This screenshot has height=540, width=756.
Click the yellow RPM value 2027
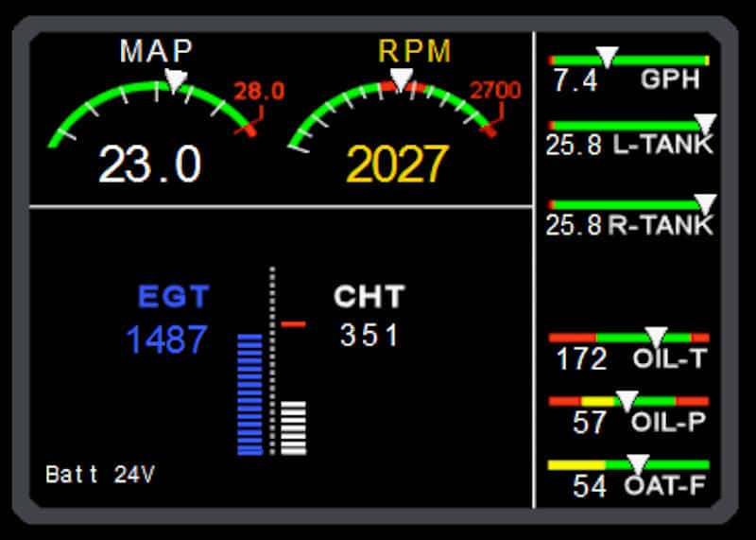click(x=397, y=165)
